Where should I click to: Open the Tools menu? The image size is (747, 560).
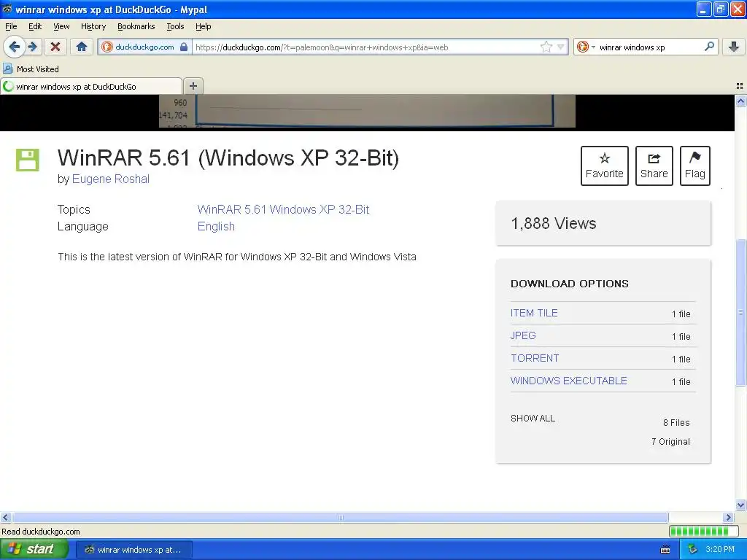[175, 26]
